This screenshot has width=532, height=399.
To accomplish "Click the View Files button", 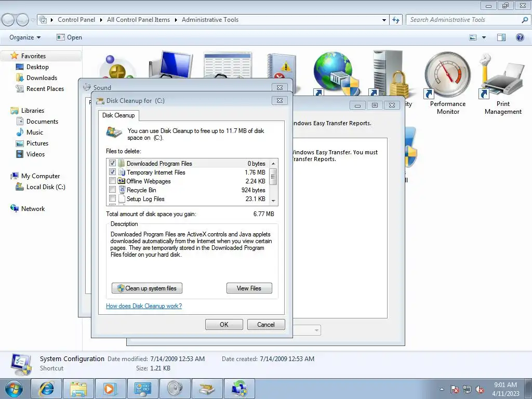I will pos(249,288).
